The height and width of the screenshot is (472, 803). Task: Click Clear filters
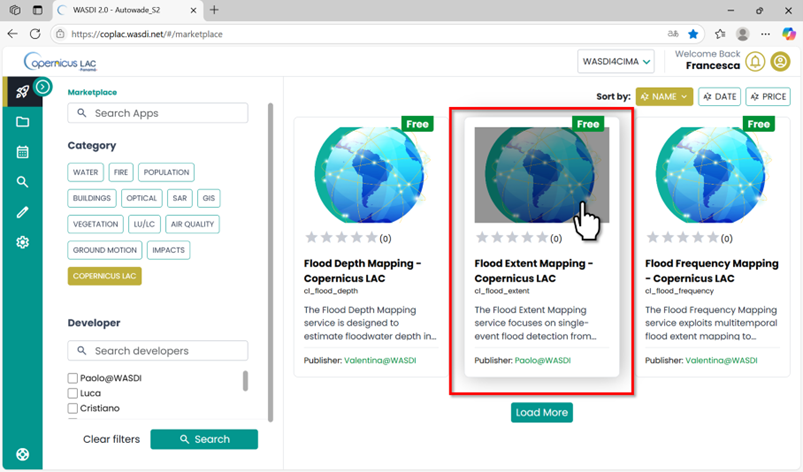[111, 439]
